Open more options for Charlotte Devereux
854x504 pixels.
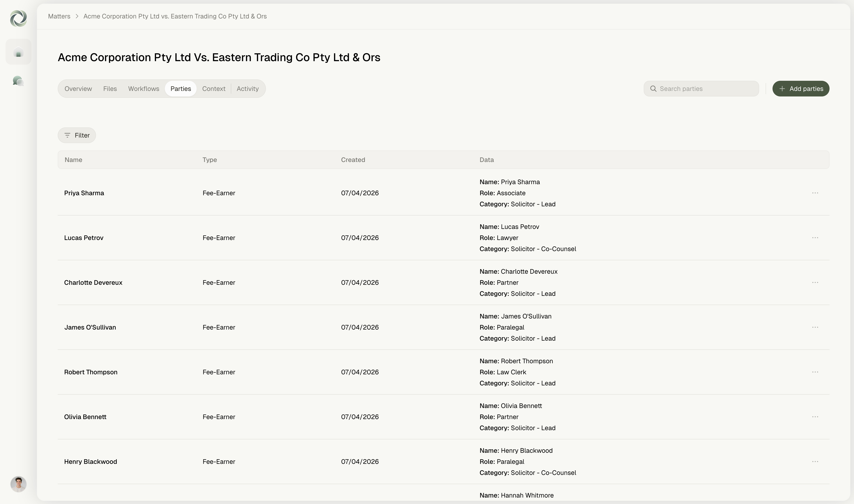click(815, 282)
